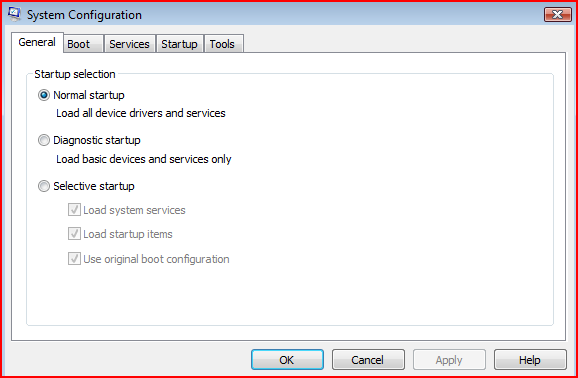This screenshot has width=578, height=378.
Task: Confirm with the OK button
Action: pyautogui.click(x=287, y=360)
